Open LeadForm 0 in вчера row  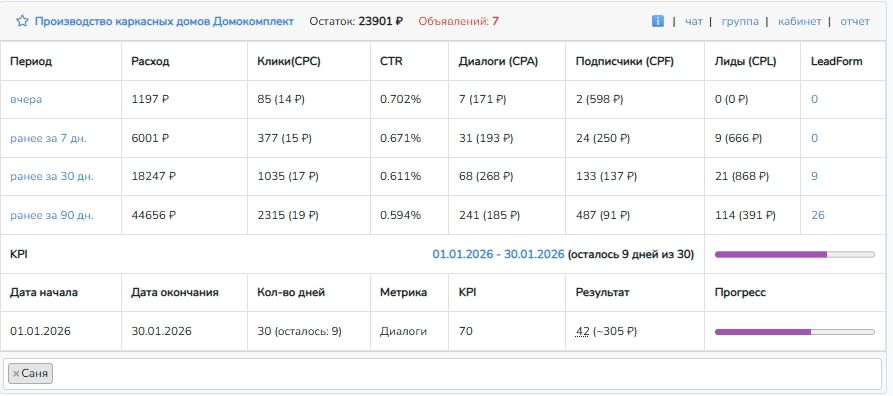click(x=814, y=99)
